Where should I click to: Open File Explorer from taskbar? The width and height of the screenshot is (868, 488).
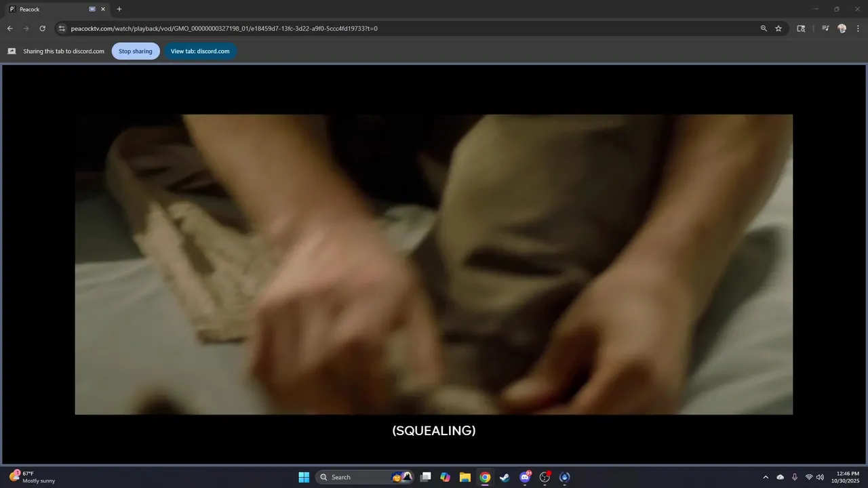(465, 477)
